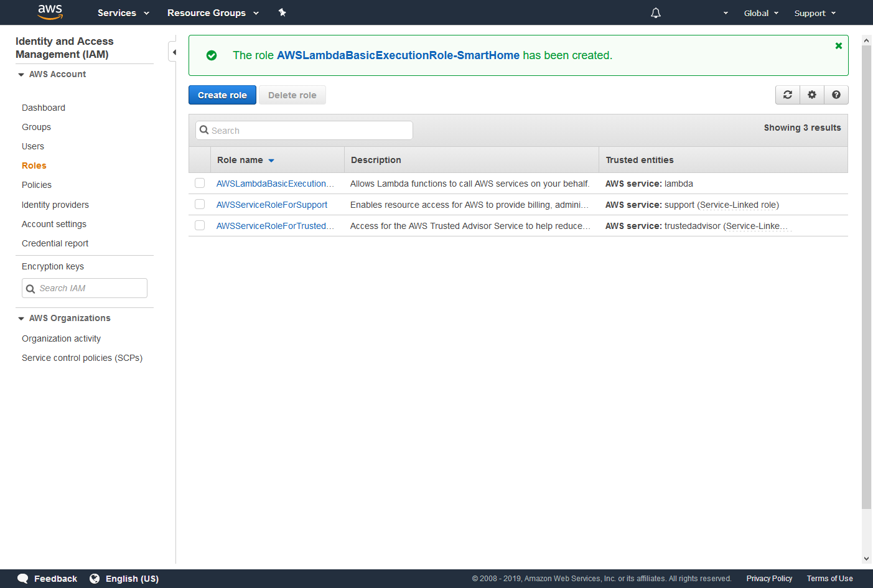Open the notifications bell
The height and width of the screenshot is (588, 873).
click(656, 13)
